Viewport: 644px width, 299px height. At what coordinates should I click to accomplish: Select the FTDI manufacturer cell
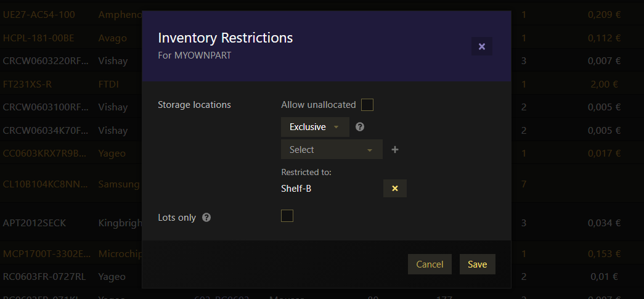click(108, 84)
